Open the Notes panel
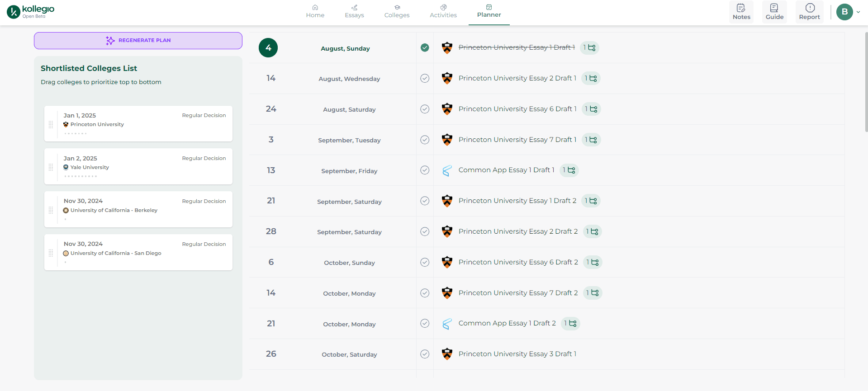Screen dimensions: 868x391 coord(741,12)
